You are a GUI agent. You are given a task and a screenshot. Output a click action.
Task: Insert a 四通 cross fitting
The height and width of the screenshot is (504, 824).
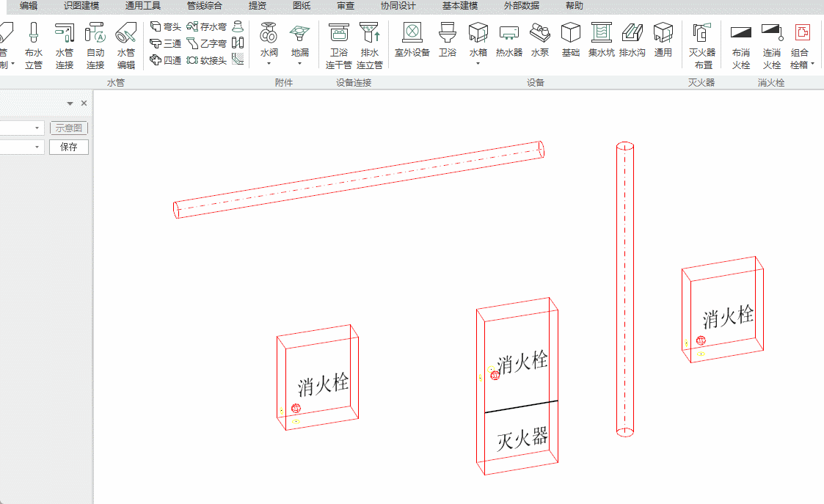[166, 60]
